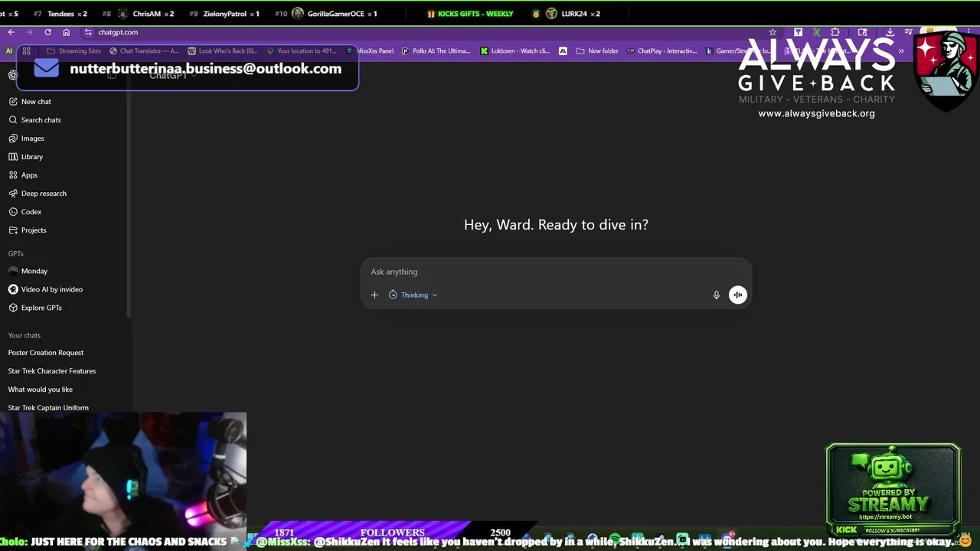Open the Streaming Sites bookmark folder
This screenshot has height=551, width=980.
tap(73, 51)
